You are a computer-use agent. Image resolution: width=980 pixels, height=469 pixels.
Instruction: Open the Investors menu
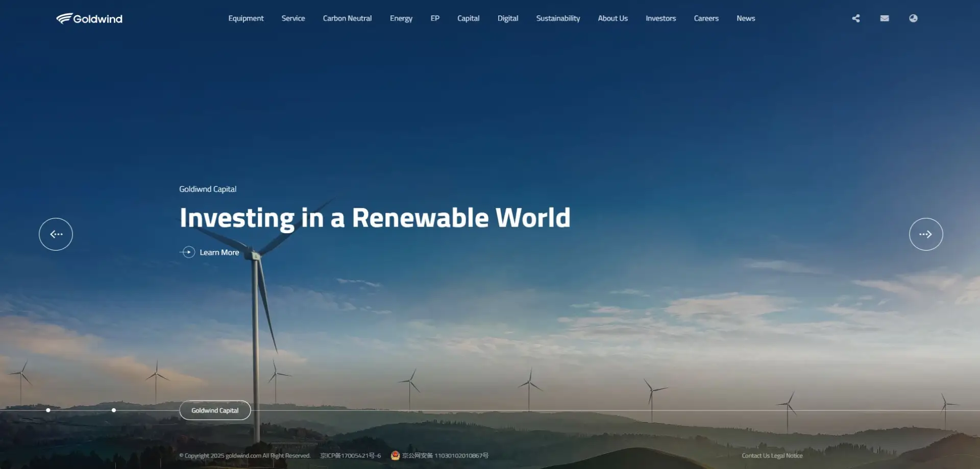[x=660, y=18]
